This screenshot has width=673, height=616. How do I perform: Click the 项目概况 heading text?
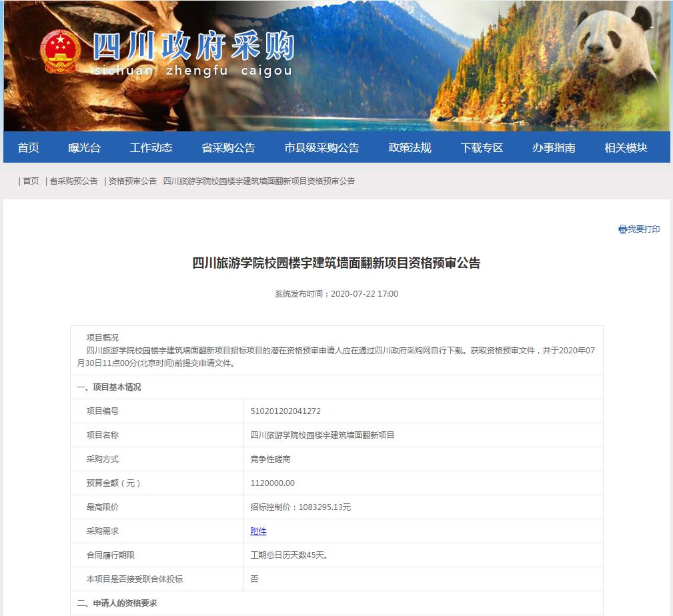(103, 337)
